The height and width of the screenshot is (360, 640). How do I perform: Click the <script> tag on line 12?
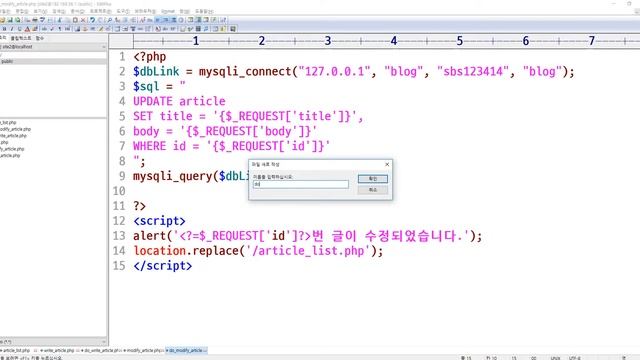159,221
